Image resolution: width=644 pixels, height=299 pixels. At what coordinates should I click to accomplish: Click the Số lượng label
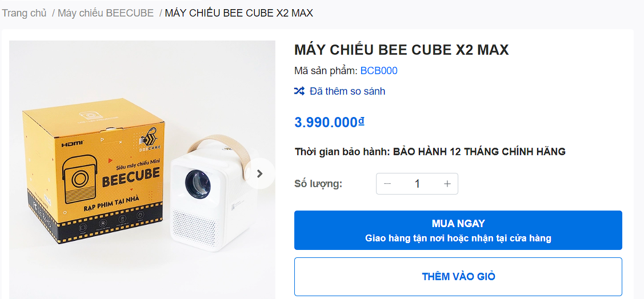point(318,184)
